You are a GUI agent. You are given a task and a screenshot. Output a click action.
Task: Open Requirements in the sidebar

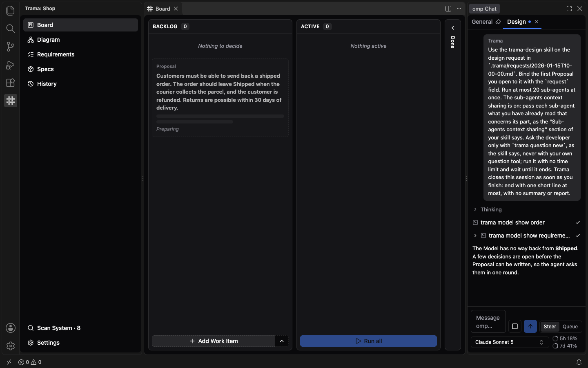pyautogui.click(x=80, y=54)
